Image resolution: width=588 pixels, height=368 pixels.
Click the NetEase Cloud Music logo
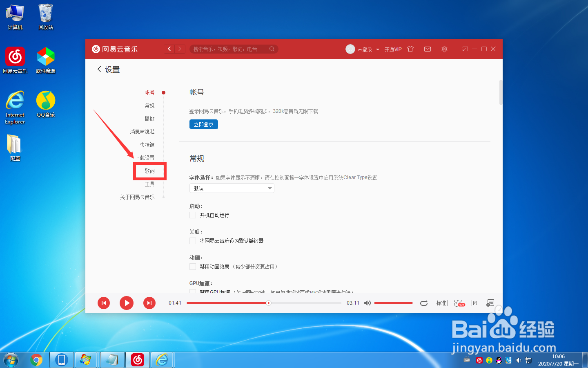click(115, 49)
